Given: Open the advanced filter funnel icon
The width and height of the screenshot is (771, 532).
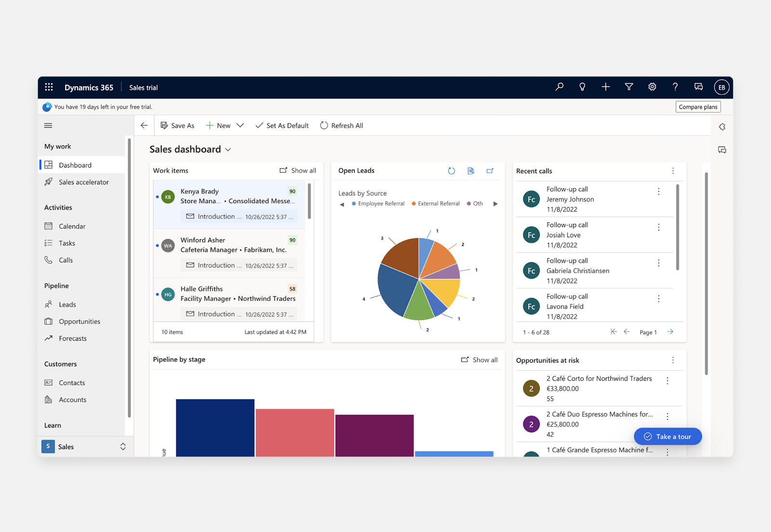Looking at the screenshot, I should point(629,87).
